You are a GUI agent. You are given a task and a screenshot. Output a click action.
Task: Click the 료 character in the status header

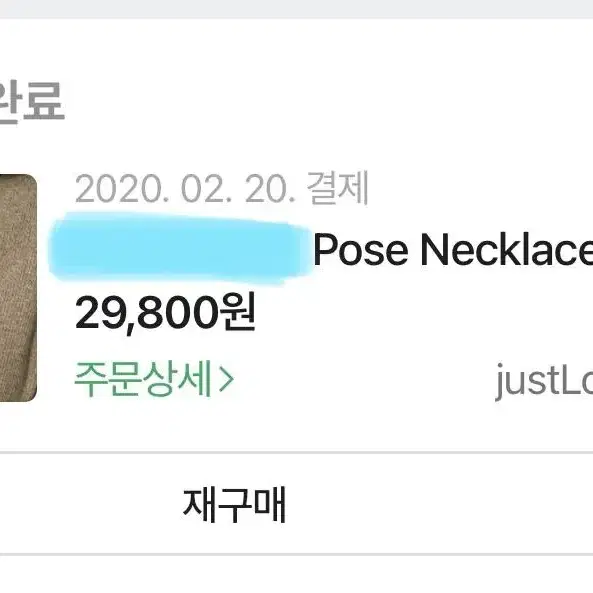pos(44,101)
